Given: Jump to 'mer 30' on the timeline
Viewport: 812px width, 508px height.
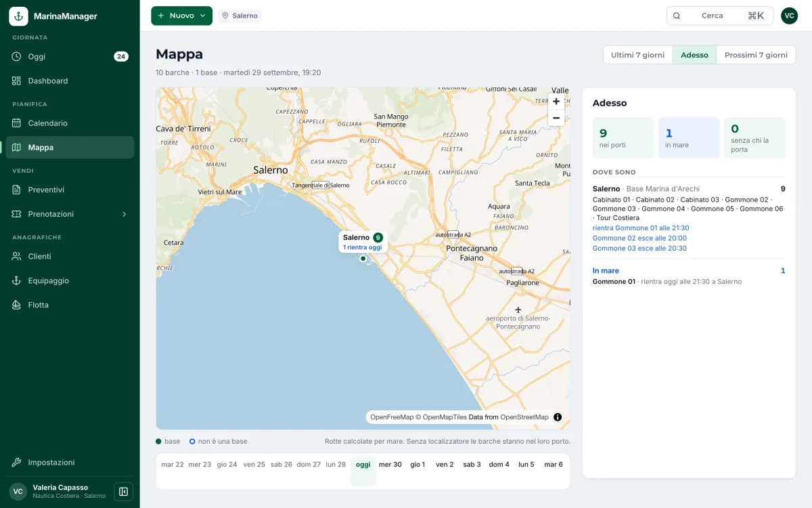Looking at the screenshot, I should click(390, 470).
